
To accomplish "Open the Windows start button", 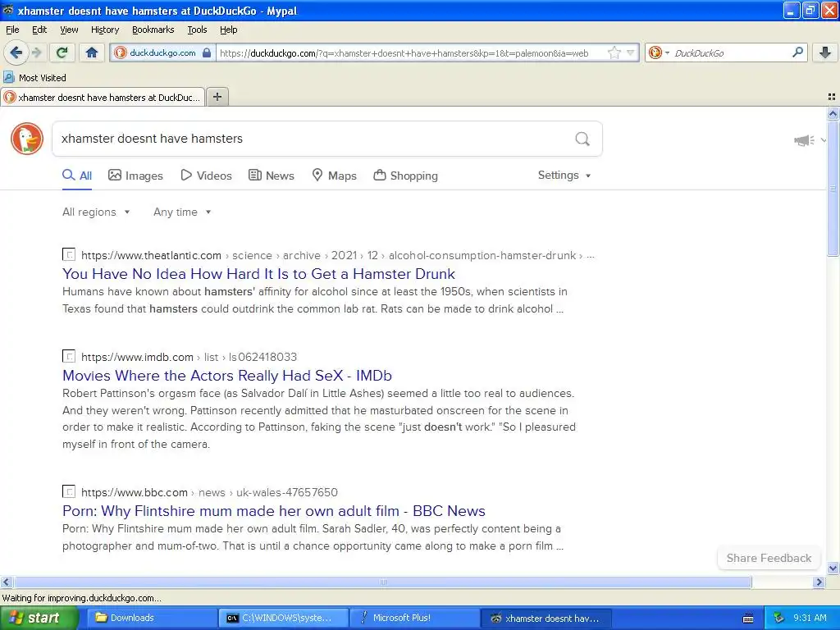I will (x=39, y=618).
